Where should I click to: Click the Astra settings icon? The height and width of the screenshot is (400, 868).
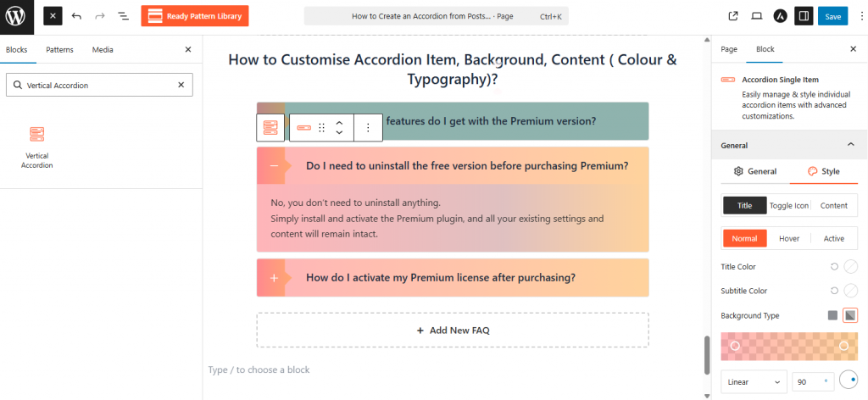780,16
